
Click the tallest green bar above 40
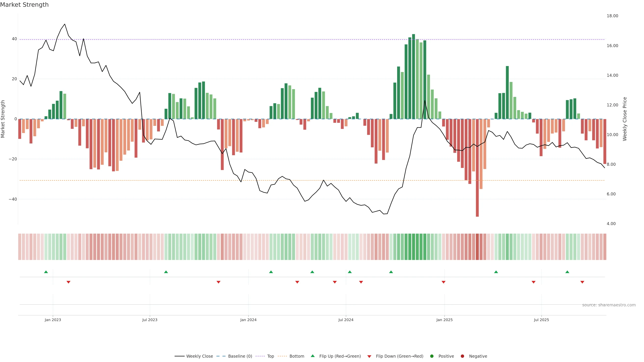414,75
